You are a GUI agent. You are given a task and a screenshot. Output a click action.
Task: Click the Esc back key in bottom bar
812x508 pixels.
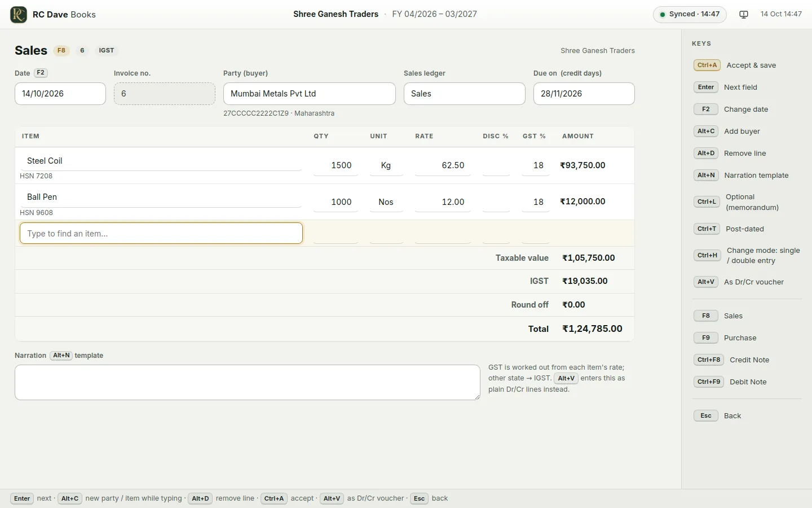419,498
